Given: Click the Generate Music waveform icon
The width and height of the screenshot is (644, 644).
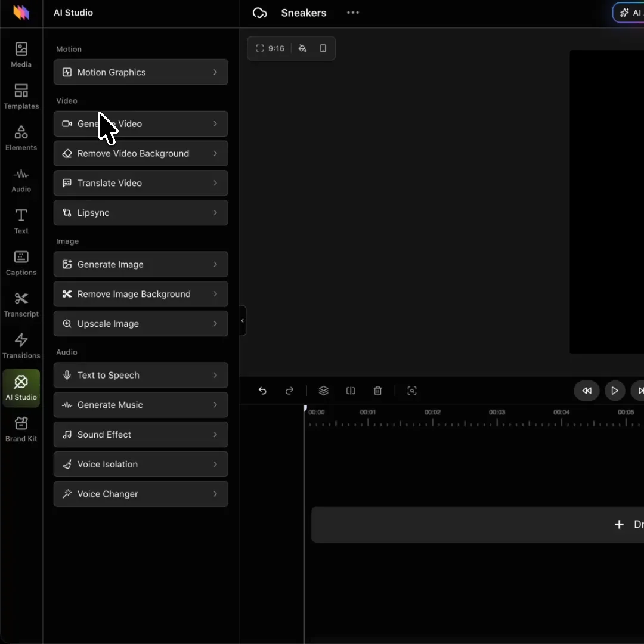Looking at the screenshot, I should 67,405.
